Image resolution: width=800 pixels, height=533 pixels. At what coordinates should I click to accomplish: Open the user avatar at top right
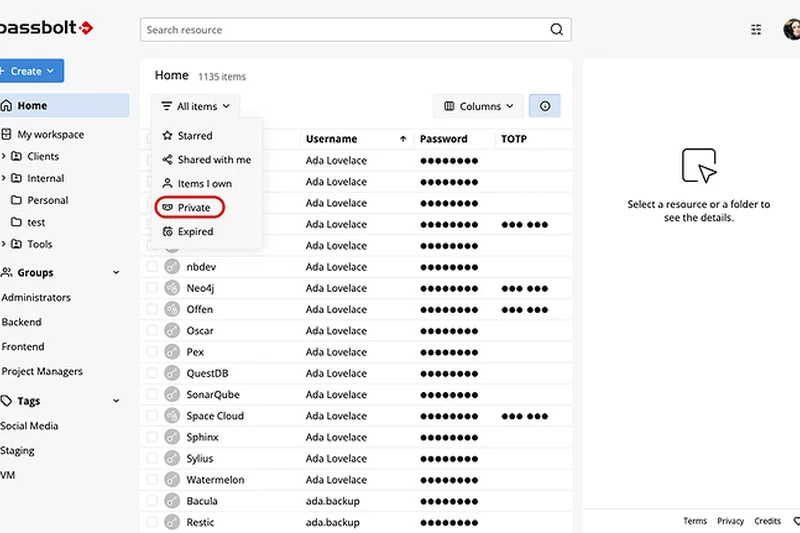[x=792, y=29]
